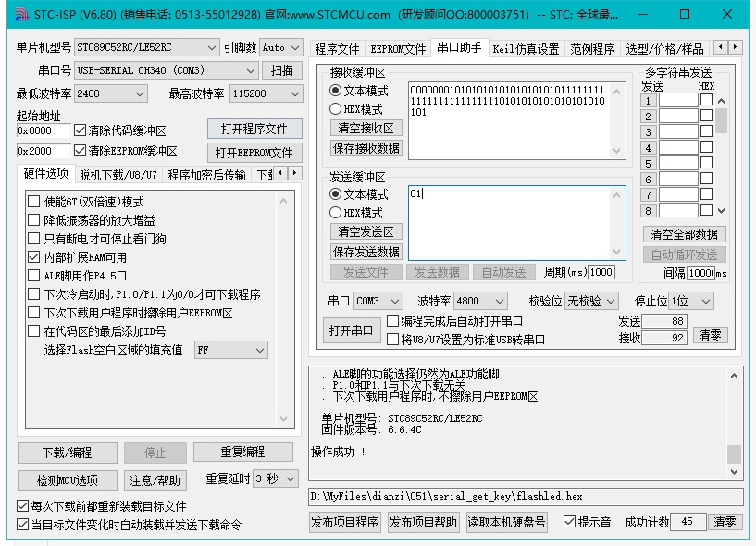Select HEX模式 in receive buffer
The image size is (756, 546).
(x=335, y=109)
